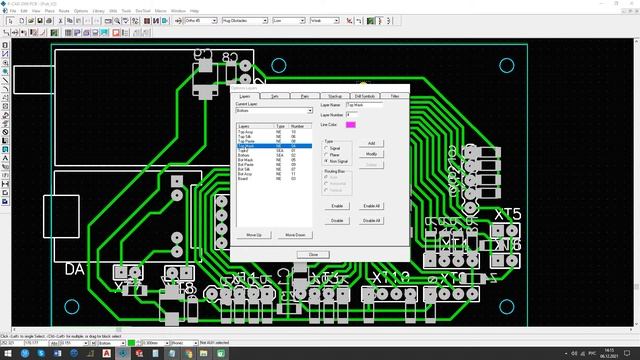
Task: Select the Vertical routing bias radio button
Action: point(326,190)
